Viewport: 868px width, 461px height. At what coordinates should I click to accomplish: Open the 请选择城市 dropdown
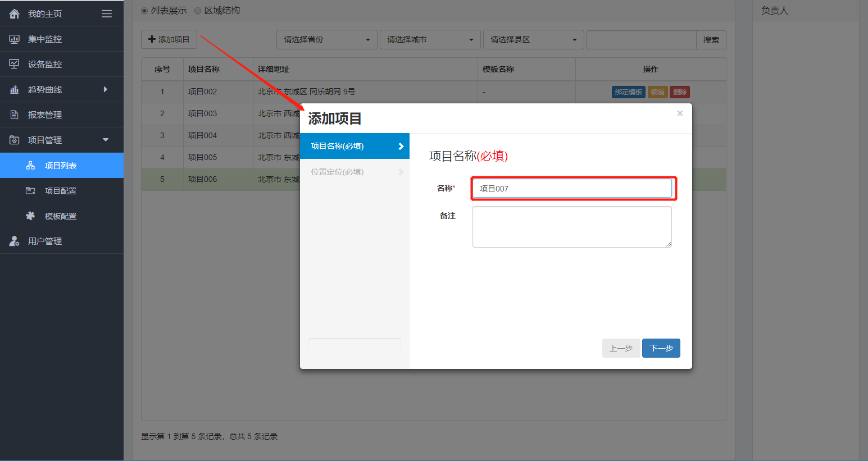[430, 39]
